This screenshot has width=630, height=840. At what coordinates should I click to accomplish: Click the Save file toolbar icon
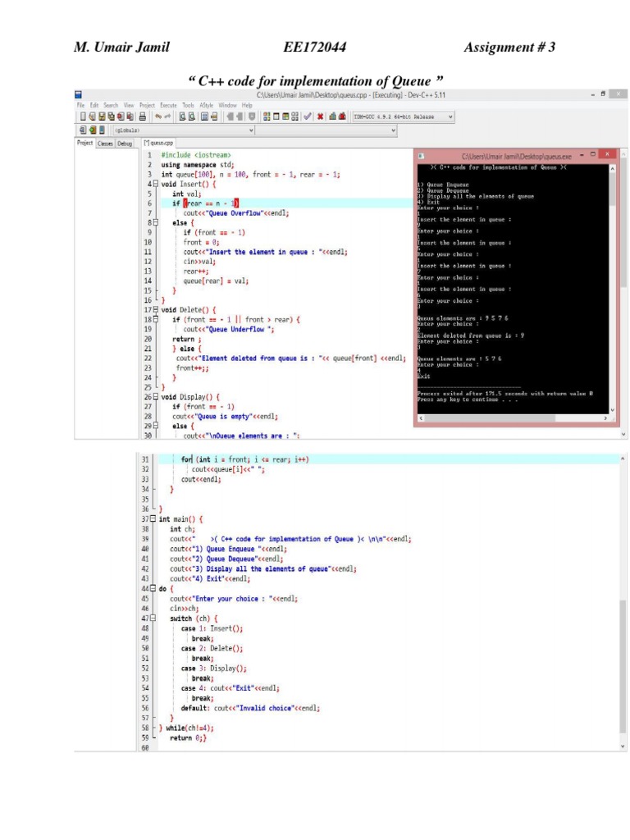(x=102, y=116)
